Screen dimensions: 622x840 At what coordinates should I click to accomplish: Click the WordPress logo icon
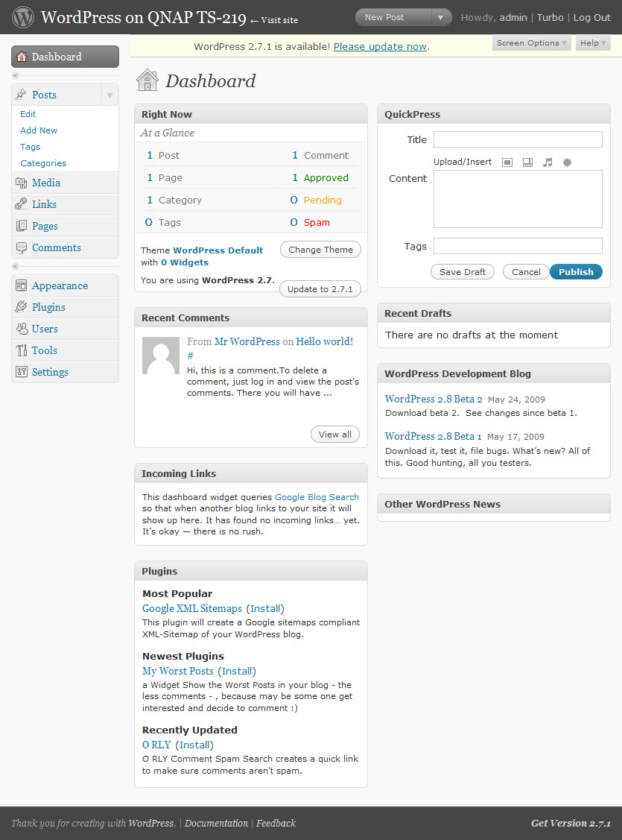[x=23, y=17]
